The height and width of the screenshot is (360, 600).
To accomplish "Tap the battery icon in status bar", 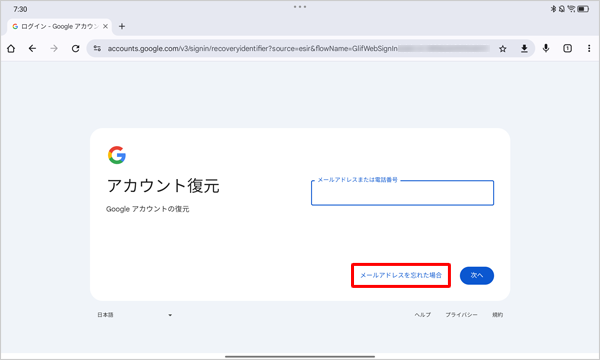I will click(583, 9).
